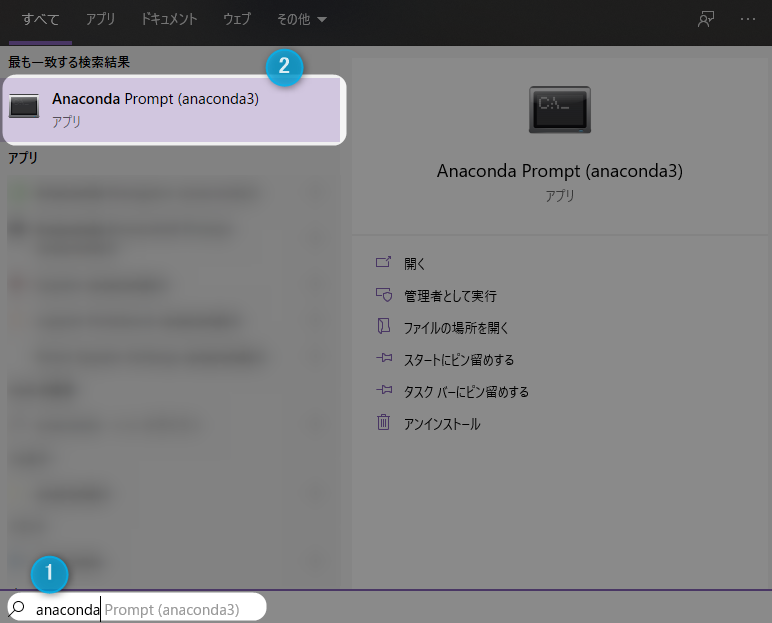772x623 pixels.
Task: Click the open icon beside 開く
Action: click(x=384, y=262)
